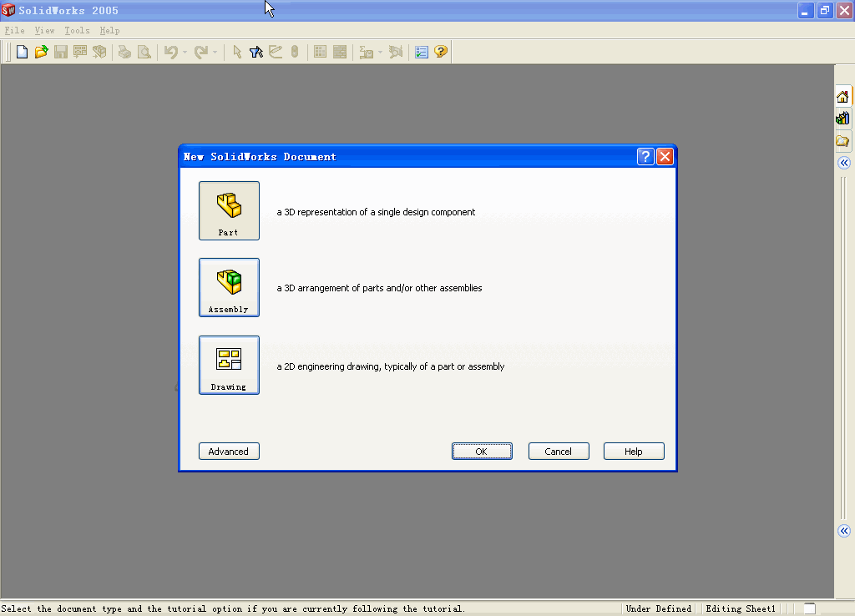Click the rebuild traffic light icon
This screenshot has width=855, height=616.
coord(295,52)
